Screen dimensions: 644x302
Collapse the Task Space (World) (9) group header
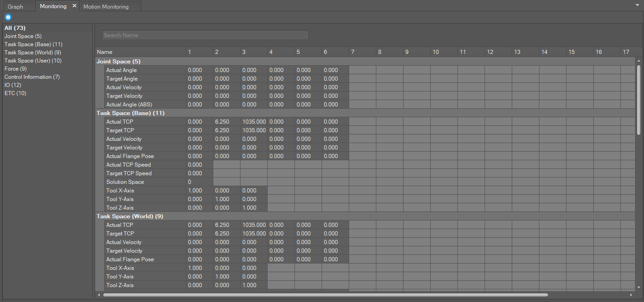(130, 216)
